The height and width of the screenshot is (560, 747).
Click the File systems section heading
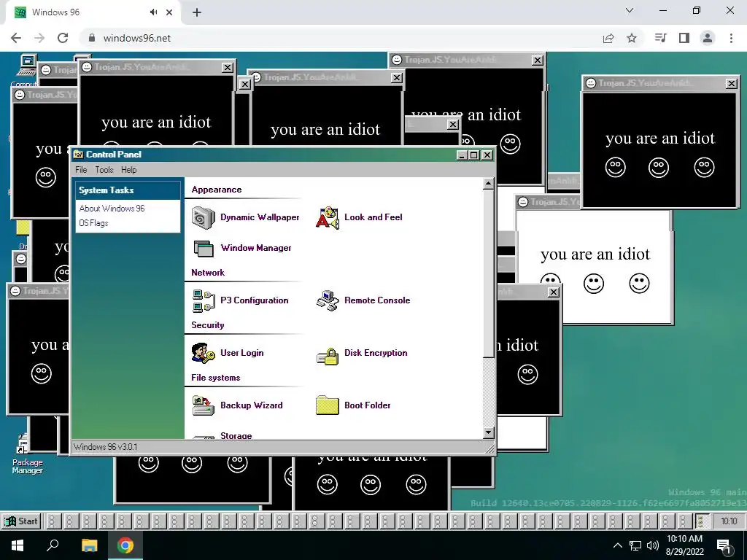[x=216, y=378]
